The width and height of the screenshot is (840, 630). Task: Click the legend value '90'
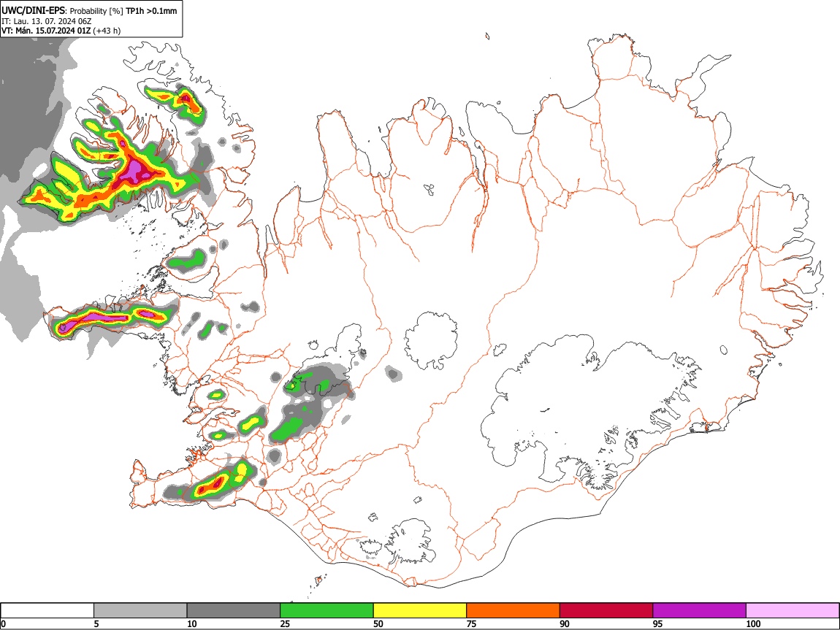pyautogui.click(x=565, y=623)
